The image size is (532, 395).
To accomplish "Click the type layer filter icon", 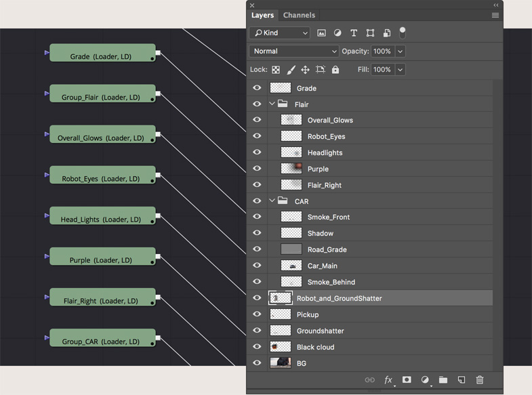I will tap(354, 33).
